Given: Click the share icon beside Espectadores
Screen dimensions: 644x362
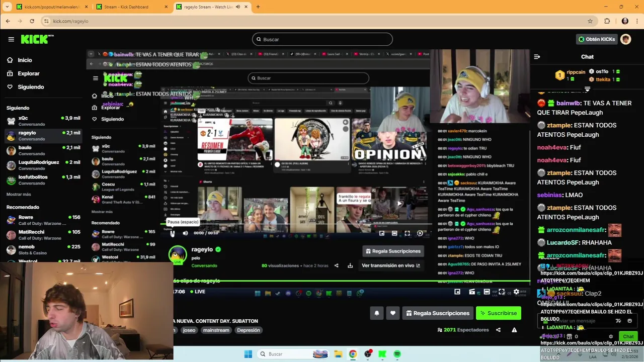Looking at the screenshot, I should pos(498,330).
